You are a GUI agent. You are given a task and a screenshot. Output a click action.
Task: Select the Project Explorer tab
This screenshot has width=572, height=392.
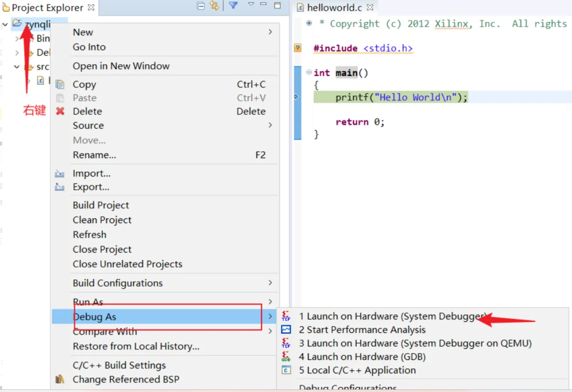[48, 7]
